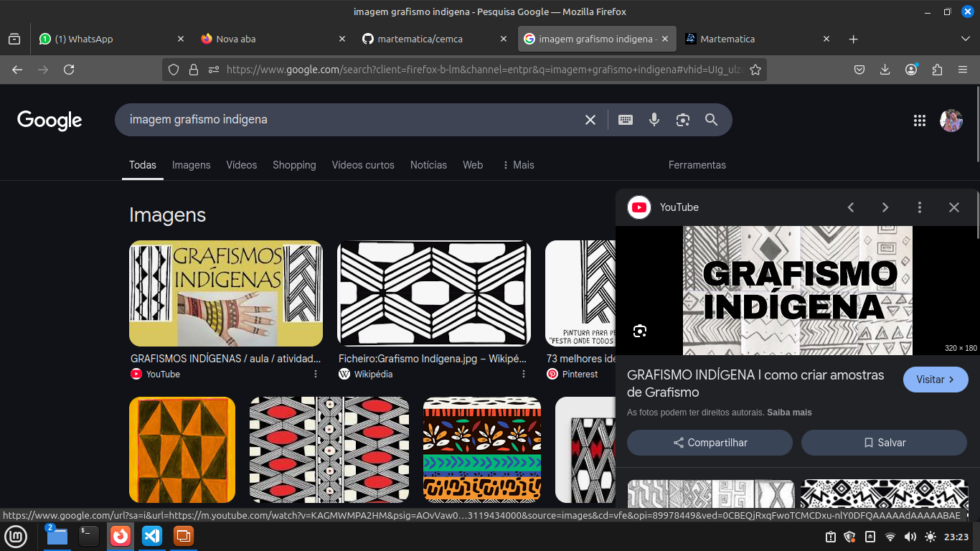980x551 pixels.
Task: Switch to martematica/cemca GitHub tab
Action: pos(435,39)
